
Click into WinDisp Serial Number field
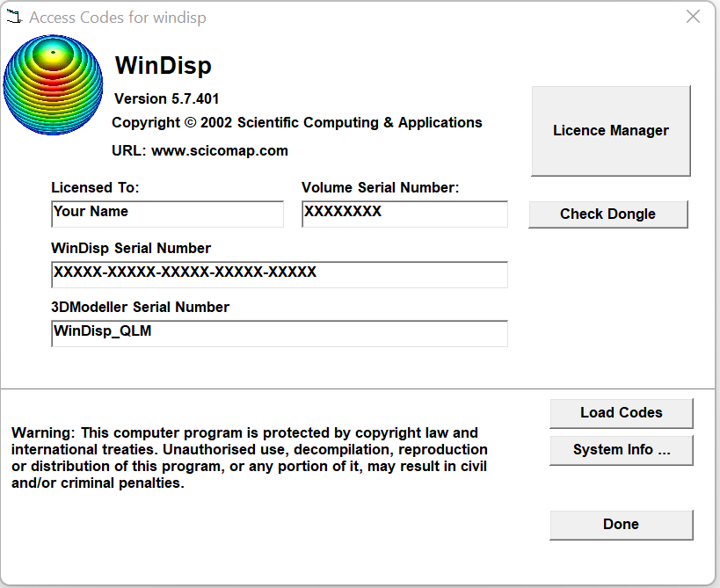click(280, 274)
